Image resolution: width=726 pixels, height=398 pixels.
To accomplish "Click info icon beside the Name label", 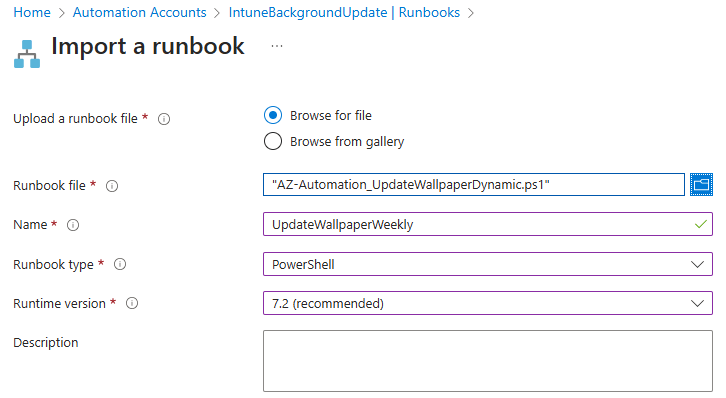I will (73, 225).
